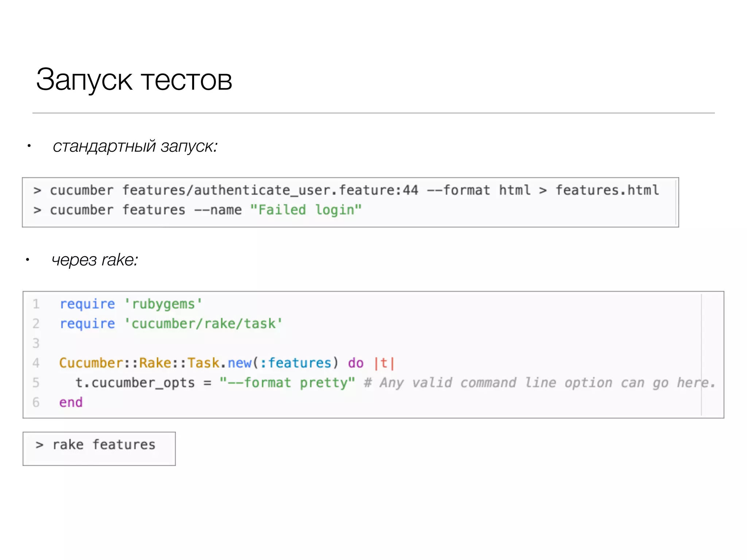The width and height of the screenshot is (747, 560).
Task: Click the purple "do" keyword
Action: [356, 363]
